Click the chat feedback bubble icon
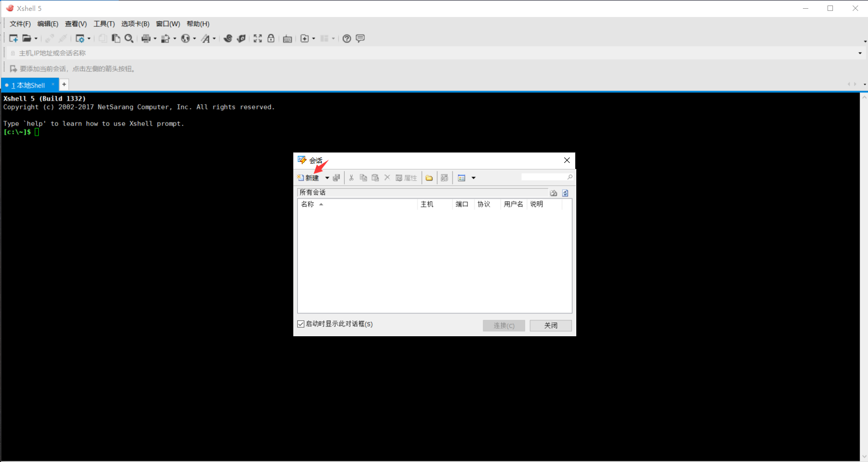 [360, 38]
